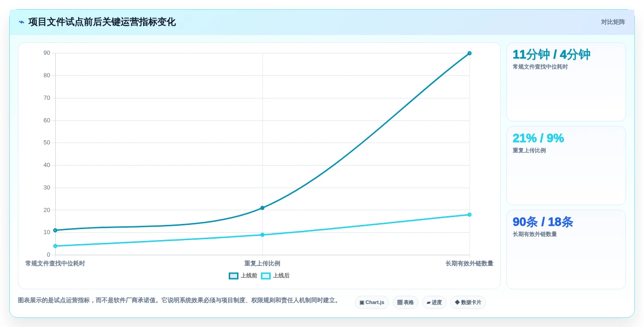This screenshot has width=644, height=327.
Task: Select the Chart.js tag chip
Action: point(372,303)
